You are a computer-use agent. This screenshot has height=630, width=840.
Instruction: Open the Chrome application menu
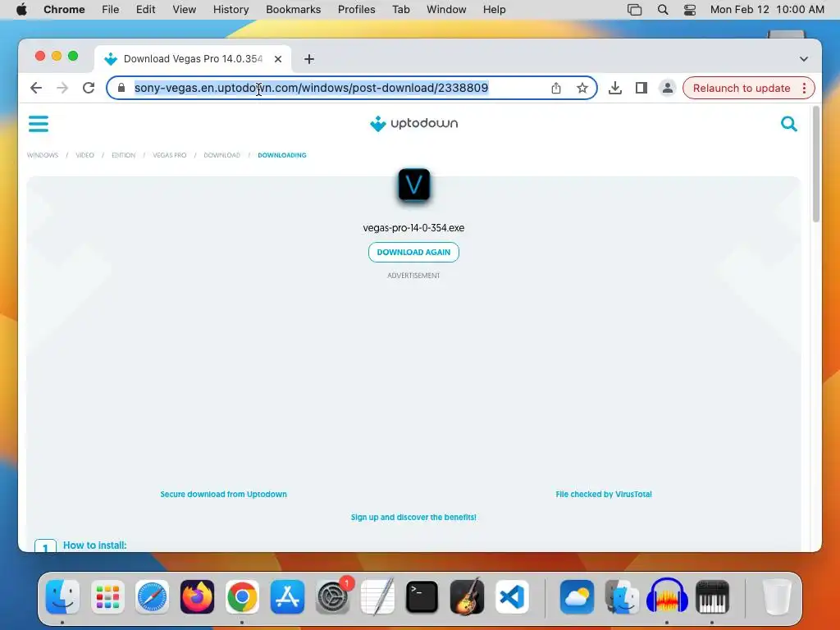click(x=64, y=10)
